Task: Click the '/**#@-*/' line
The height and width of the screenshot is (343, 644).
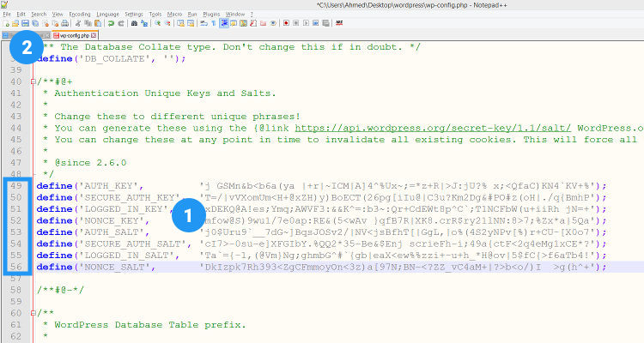Action: point(60,290)
